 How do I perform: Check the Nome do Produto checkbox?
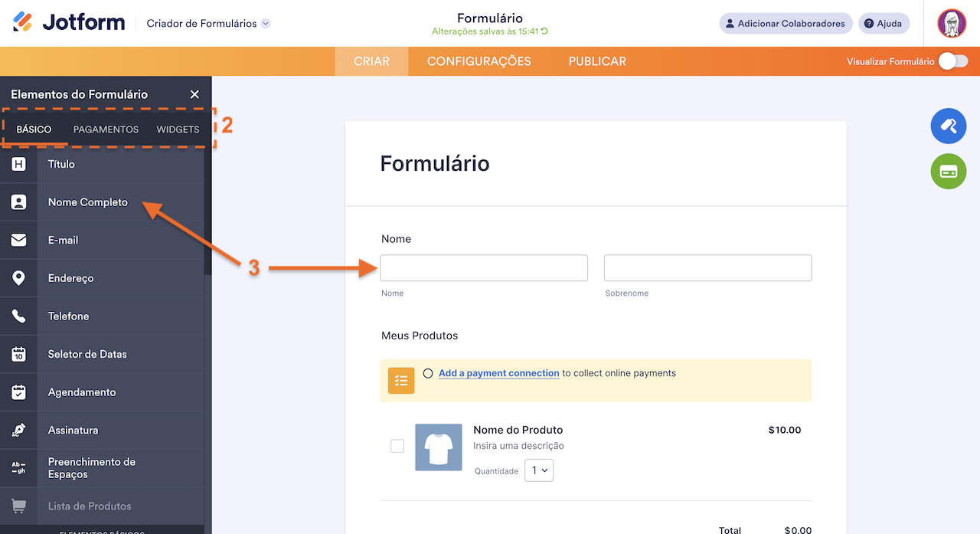click(x=397, y=446)
